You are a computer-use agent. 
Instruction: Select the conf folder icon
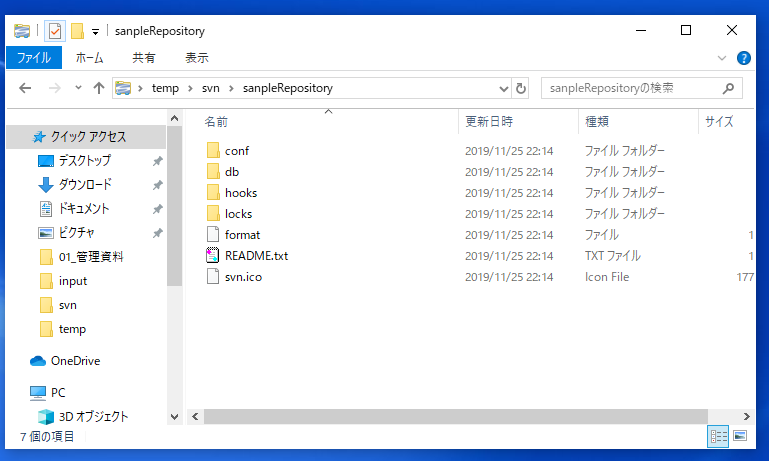pos(213,151)
